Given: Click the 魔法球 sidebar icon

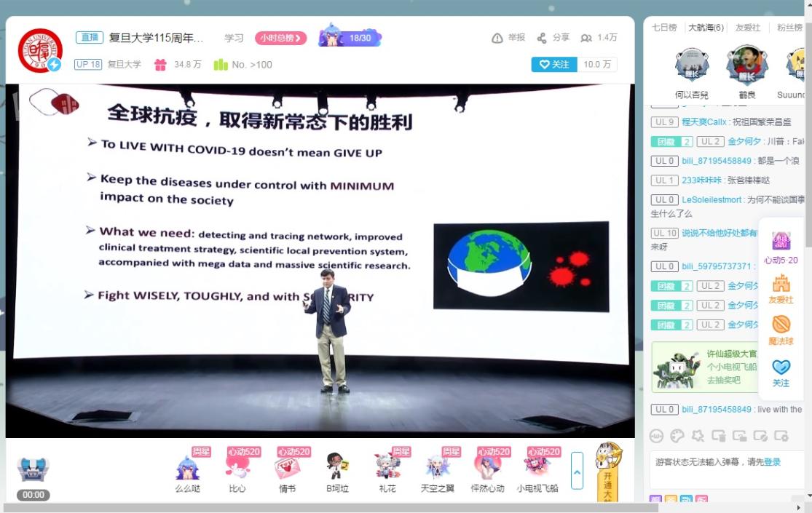Looking at the screenshot, I should pyautogui.click(x=781, y=325).
